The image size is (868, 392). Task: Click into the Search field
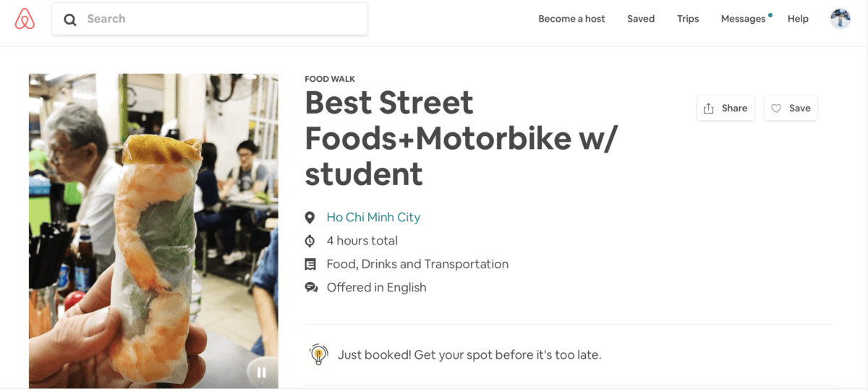point(217,19)
